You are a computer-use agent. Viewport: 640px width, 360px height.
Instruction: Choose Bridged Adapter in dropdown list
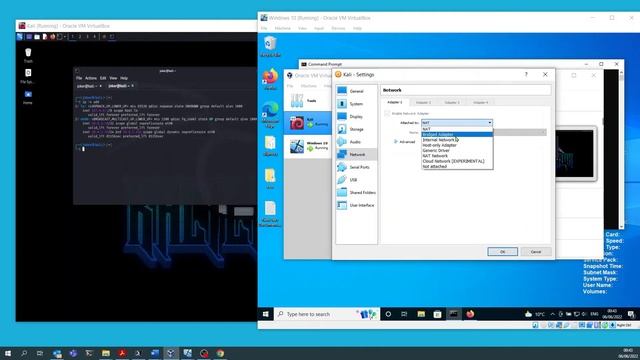pyautogui.click(x=457, y=134)
